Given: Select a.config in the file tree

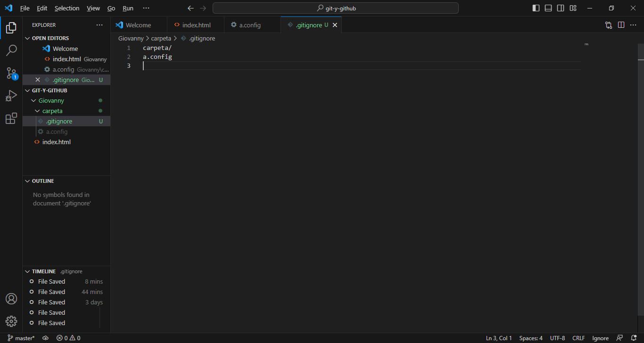Looking at the screenshot, I should coord(66,131).
